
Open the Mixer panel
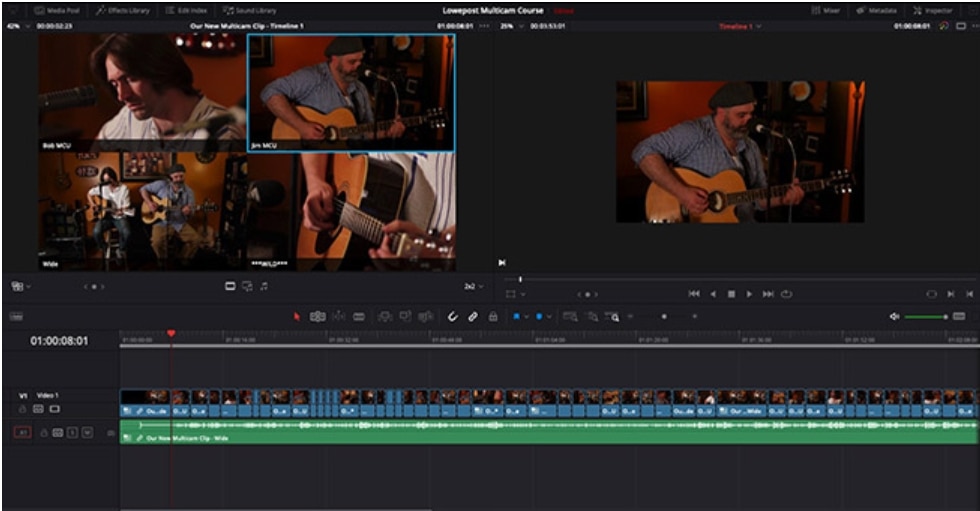point(825,11)
